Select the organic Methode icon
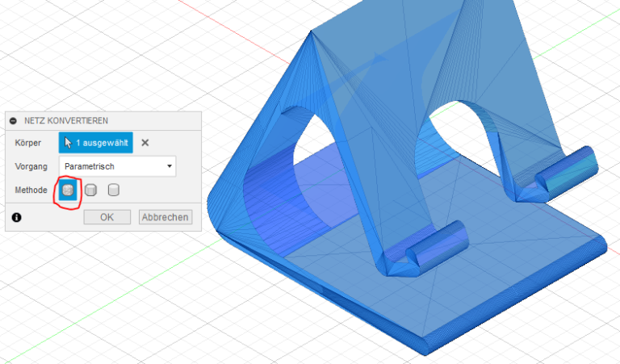The image size is (620, 364). click(x=114, y=190)
